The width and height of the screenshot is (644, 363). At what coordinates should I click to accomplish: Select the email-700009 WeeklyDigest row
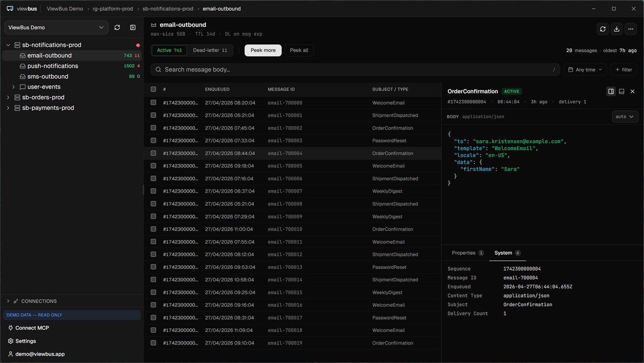(x=293, y=216)
